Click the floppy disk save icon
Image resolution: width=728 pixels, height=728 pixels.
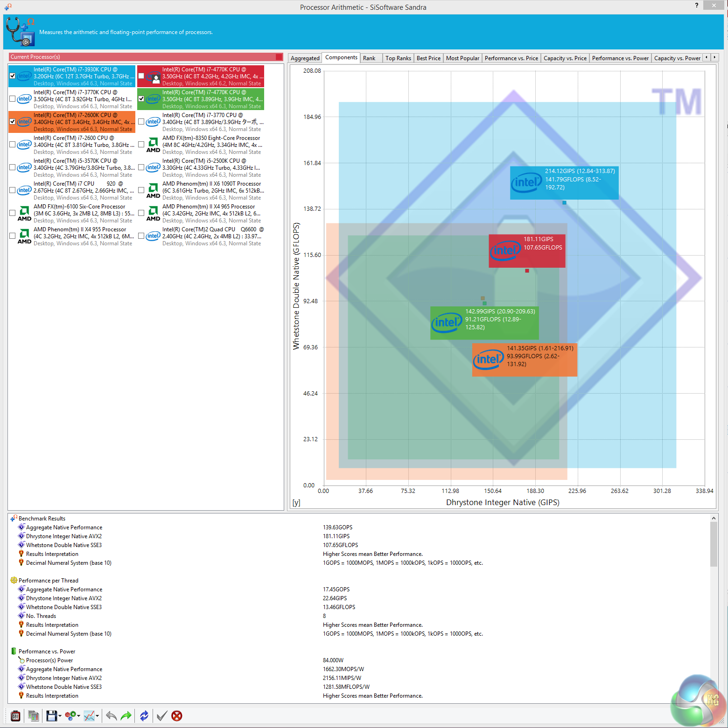point(51,716)
